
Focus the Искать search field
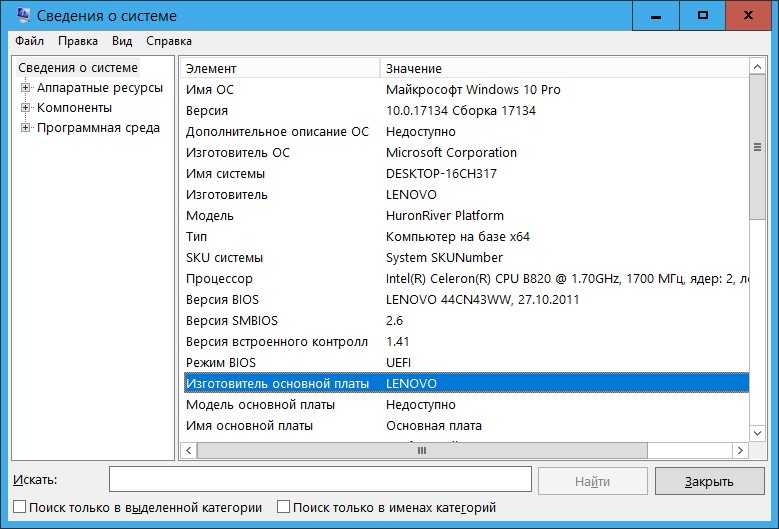[320, 479]
